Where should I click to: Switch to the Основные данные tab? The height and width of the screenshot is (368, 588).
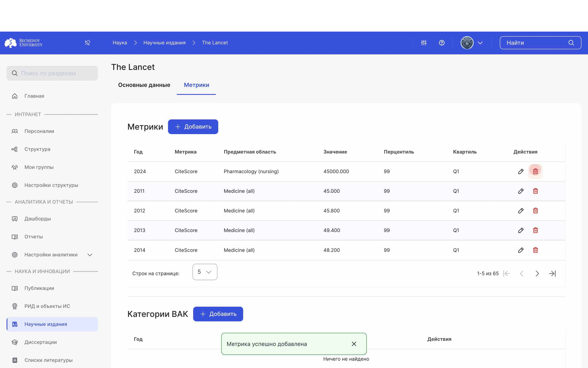(144, 85)
